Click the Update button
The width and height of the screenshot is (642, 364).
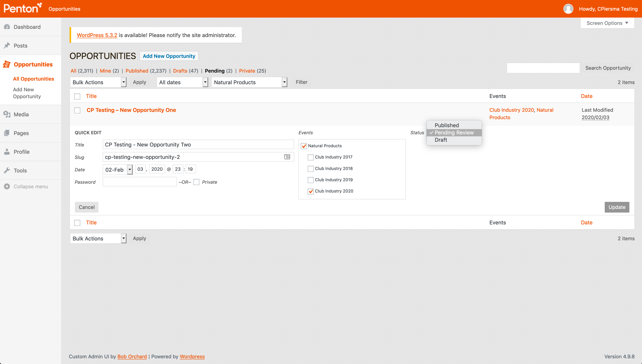pyautogui.click(x=617, y=207)
